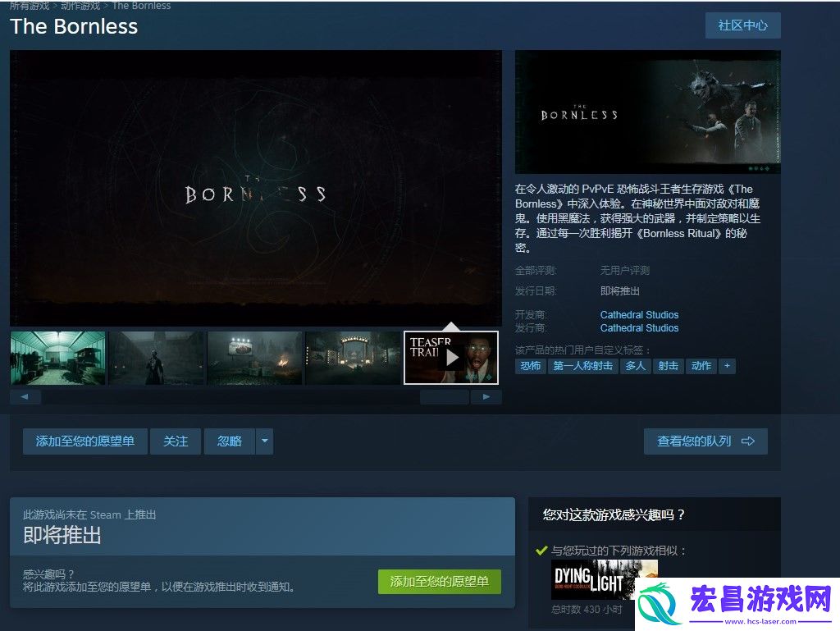Click the 无用户评测 review text
The image size is (840, 631).
[x=624, y=271]
